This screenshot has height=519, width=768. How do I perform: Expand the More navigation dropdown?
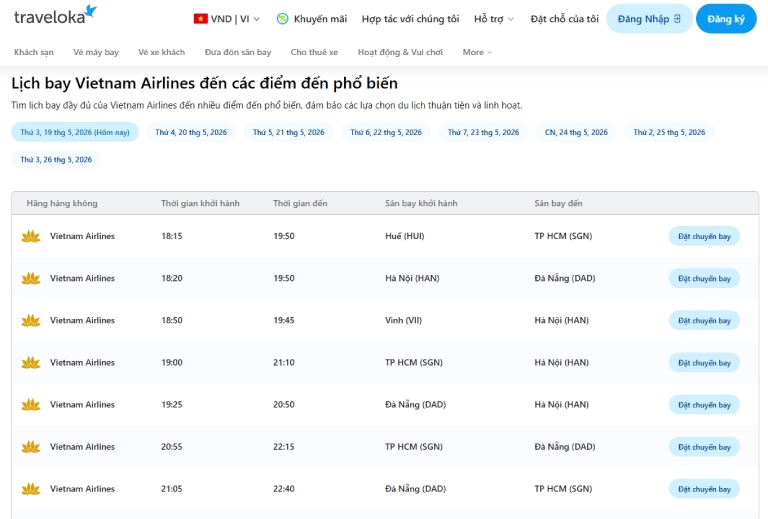(x=477, y=52)
